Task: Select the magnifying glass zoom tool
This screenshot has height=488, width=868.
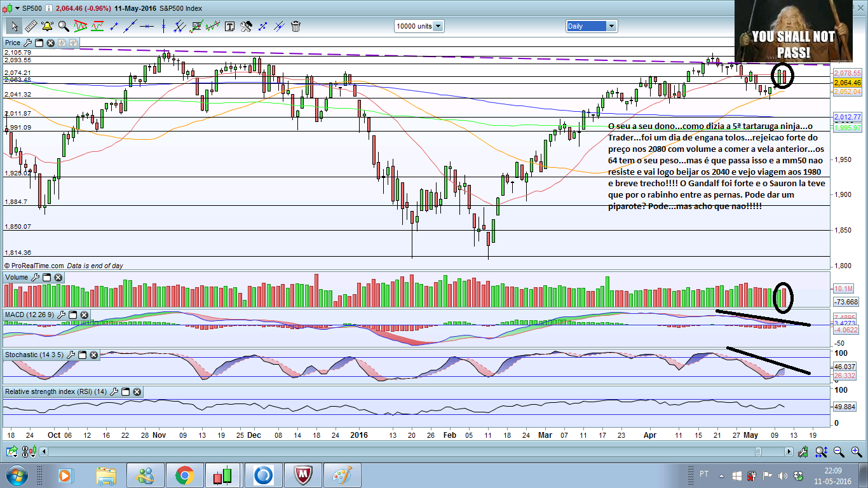Action: pos(64,26)
